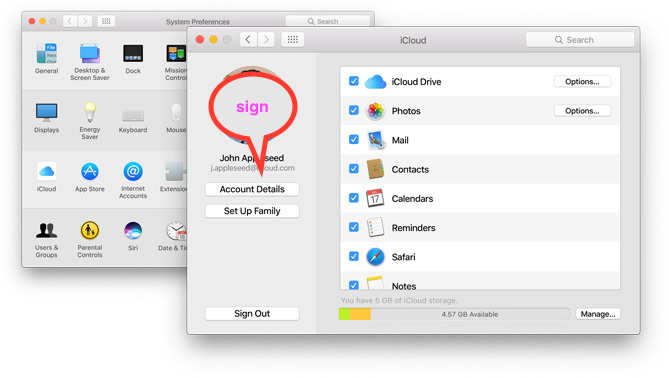Uncheck Photos sync checkbox

pos(354,110)
